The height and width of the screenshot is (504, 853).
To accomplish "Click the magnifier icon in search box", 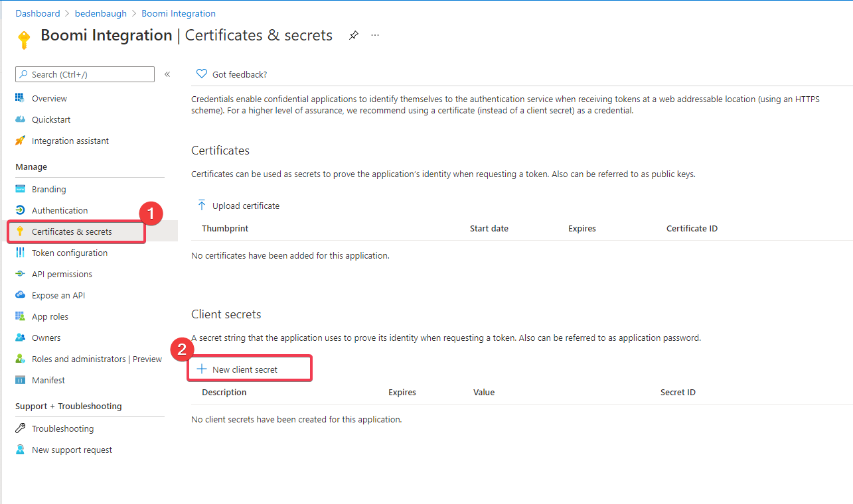I will tap(23, 74).
